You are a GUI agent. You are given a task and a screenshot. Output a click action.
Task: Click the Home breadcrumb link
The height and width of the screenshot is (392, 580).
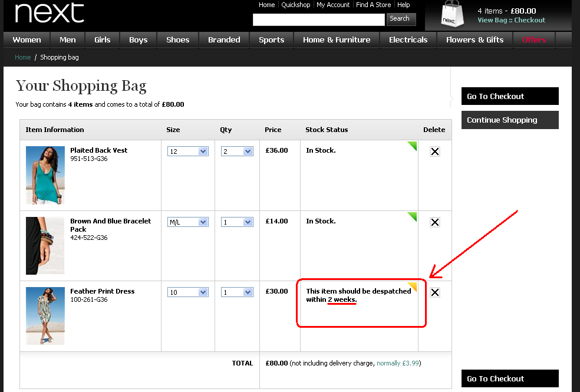coord(22,57)
